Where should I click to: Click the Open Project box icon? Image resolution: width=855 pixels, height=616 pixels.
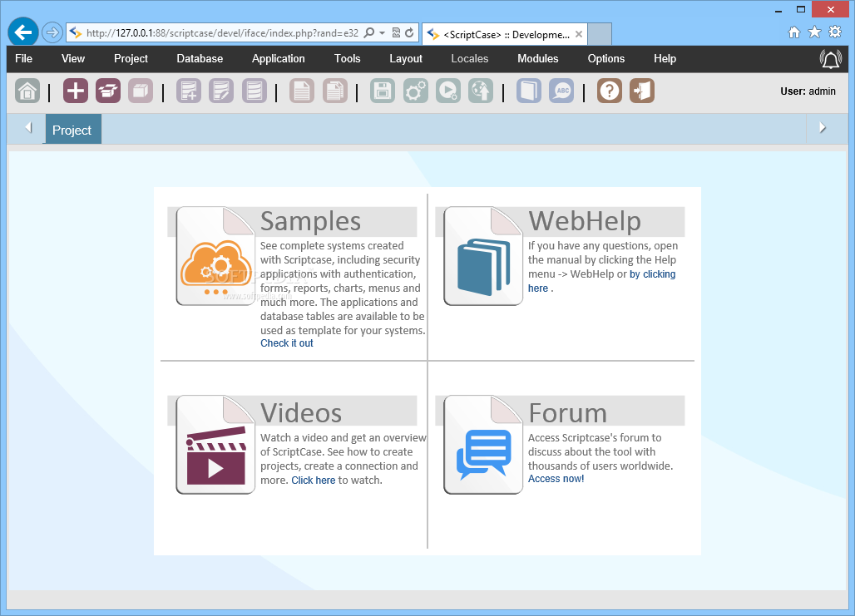(x=108, y=91)
